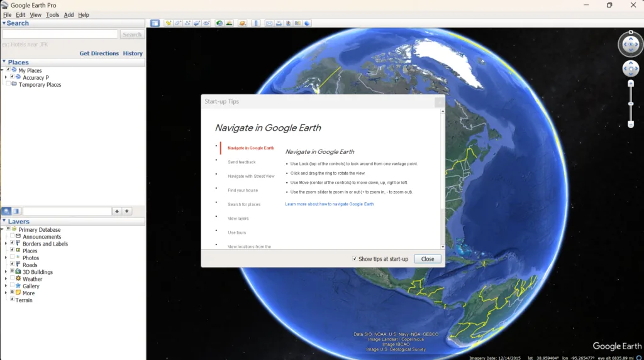
Task: Close the Start-up Tips dialog with Close button
Action: (x=428, y=259)
